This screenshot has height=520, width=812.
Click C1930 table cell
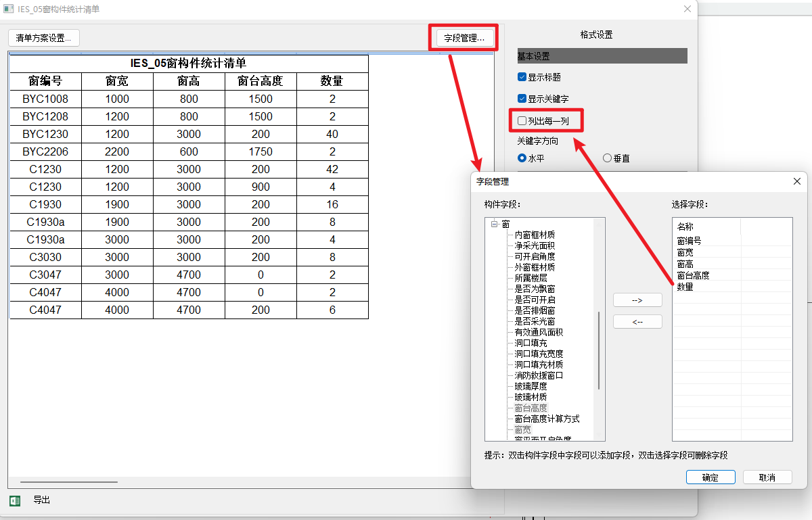(45, 204)
